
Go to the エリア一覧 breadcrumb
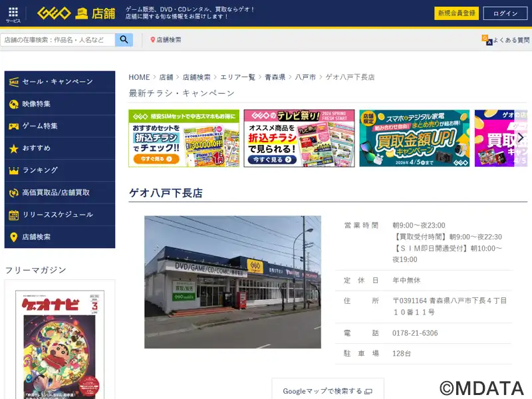coord(237,77)
